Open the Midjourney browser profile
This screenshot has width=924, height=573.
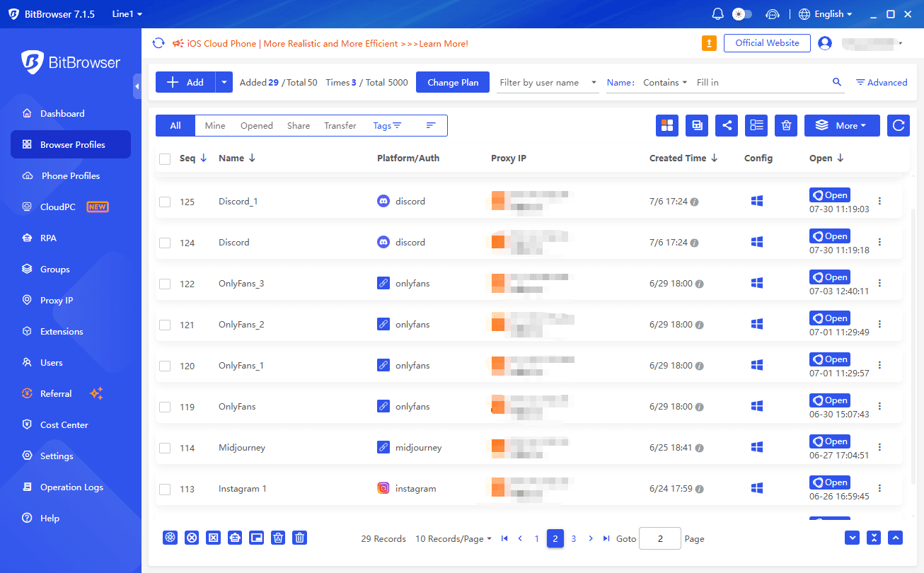(830, 441)
